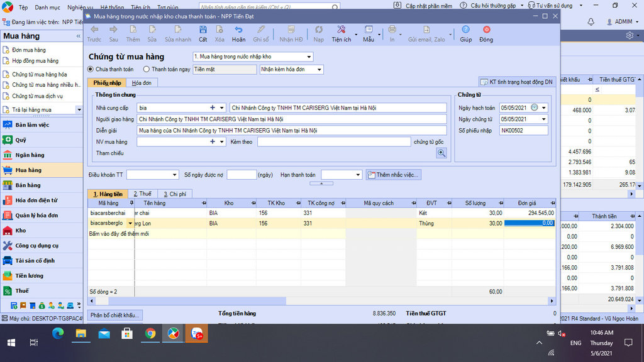
Task: Undo changes with the Hoãn icon
Action: pos(238,30)
